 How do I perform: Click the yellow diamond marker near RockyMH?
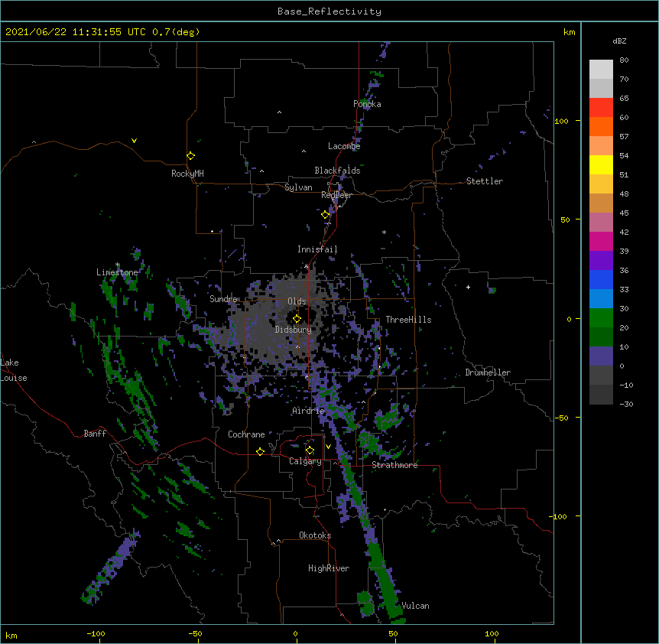190,156
